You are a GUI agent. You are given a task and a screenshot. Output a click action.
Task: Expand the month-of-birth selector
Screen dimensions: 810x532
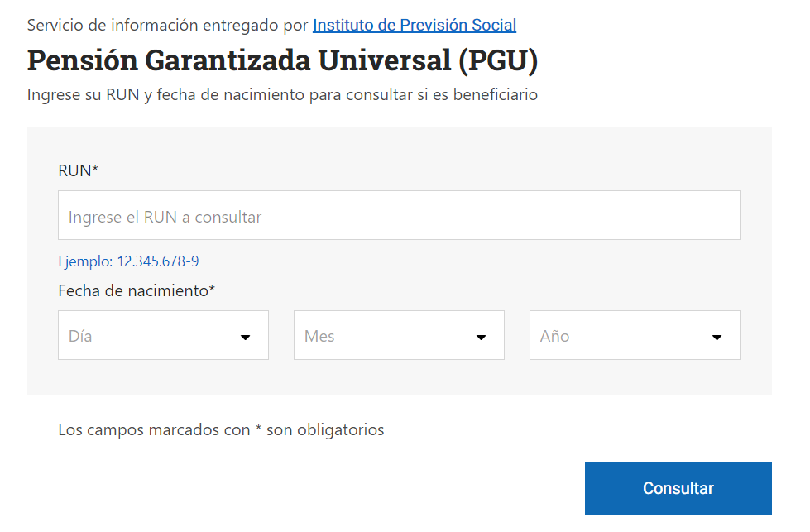tap(399, 335)
